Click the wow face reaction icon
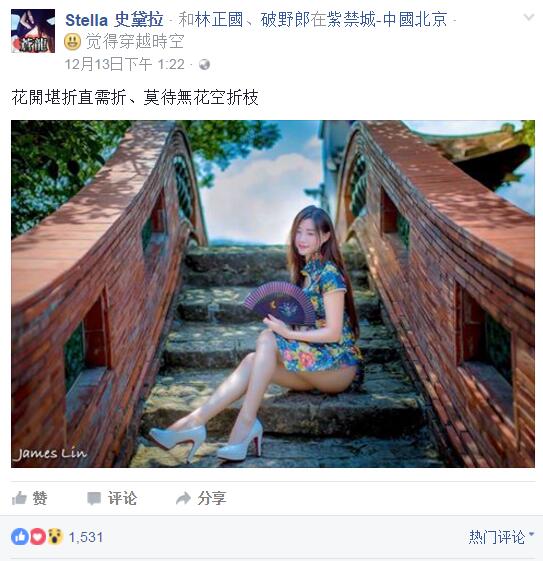Screen dimensions: 543x561 pyautogui.click(x=55, y=537)
